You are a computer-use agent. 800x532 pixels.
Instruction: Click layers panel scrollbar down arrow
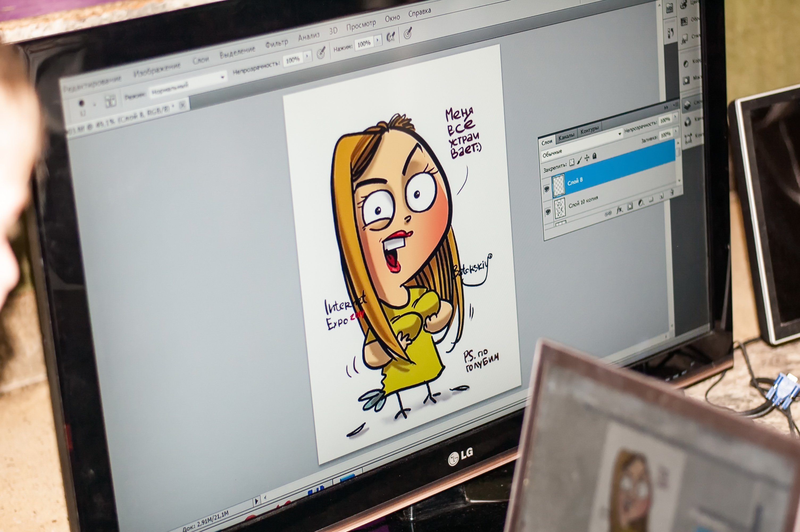coord(679,181)
